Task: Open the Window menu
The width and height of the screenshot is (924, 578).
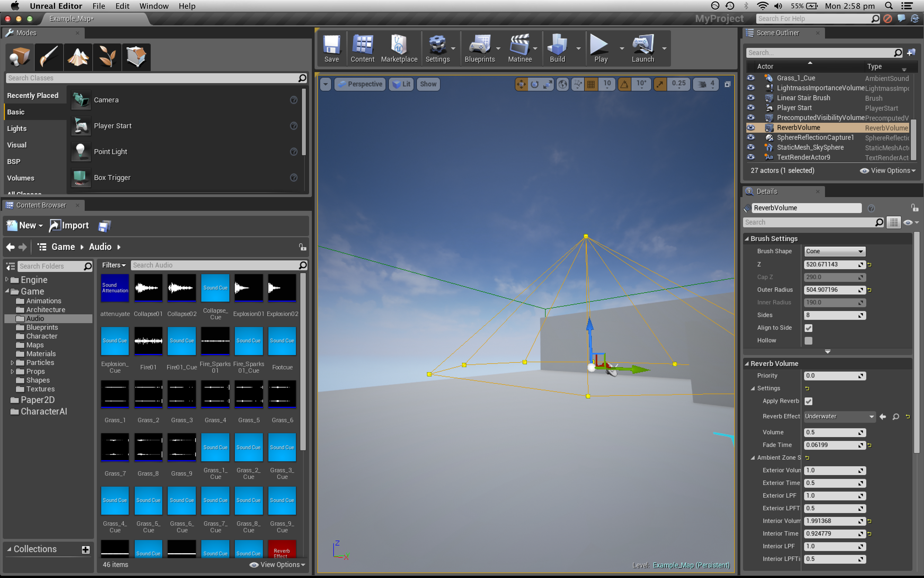Action: coord(153,6)
